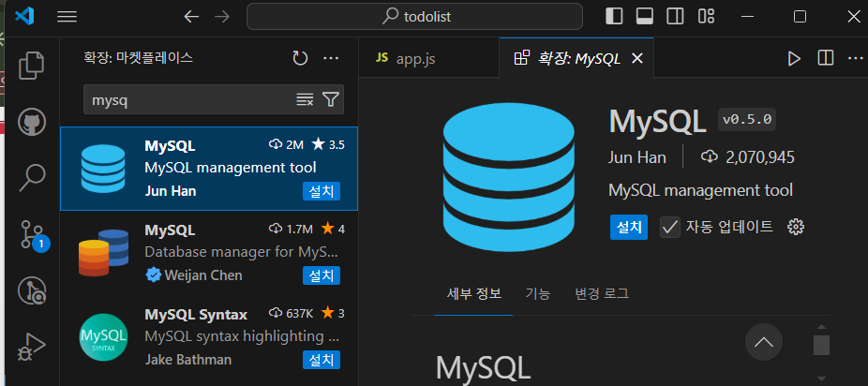Install the MySQL extension by Jun Han from list
This screenshot has height=386, width=868.
coord(322,191)
